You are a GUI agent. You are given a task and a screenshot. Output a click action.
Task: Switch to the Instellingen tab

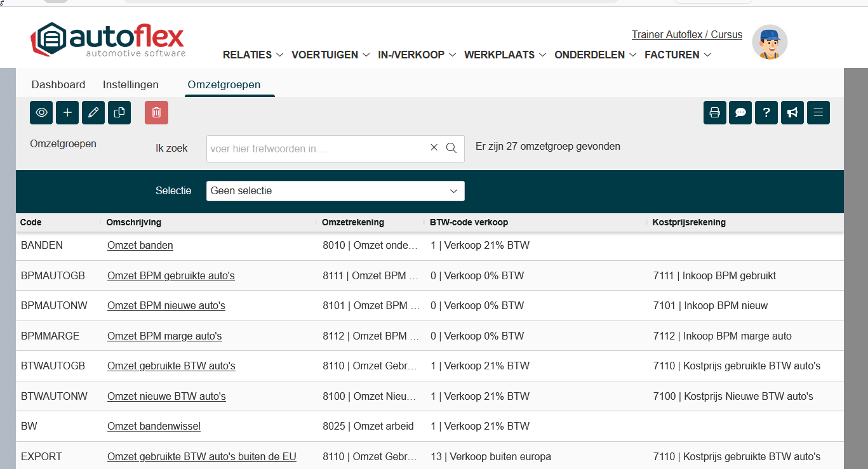point(131,85)
